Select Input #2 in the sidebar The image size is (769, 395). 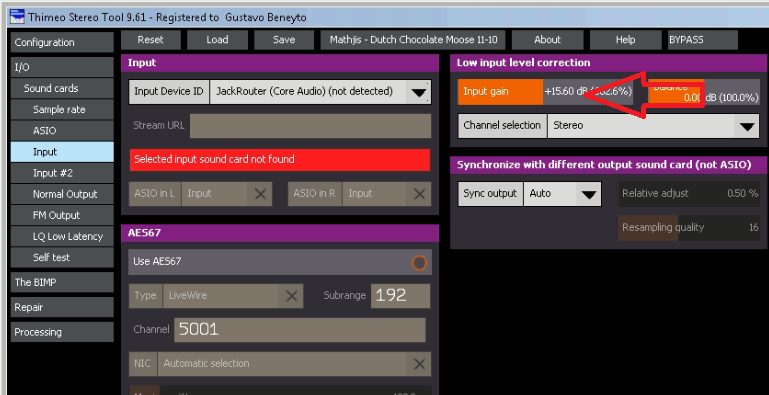point(62,173)
